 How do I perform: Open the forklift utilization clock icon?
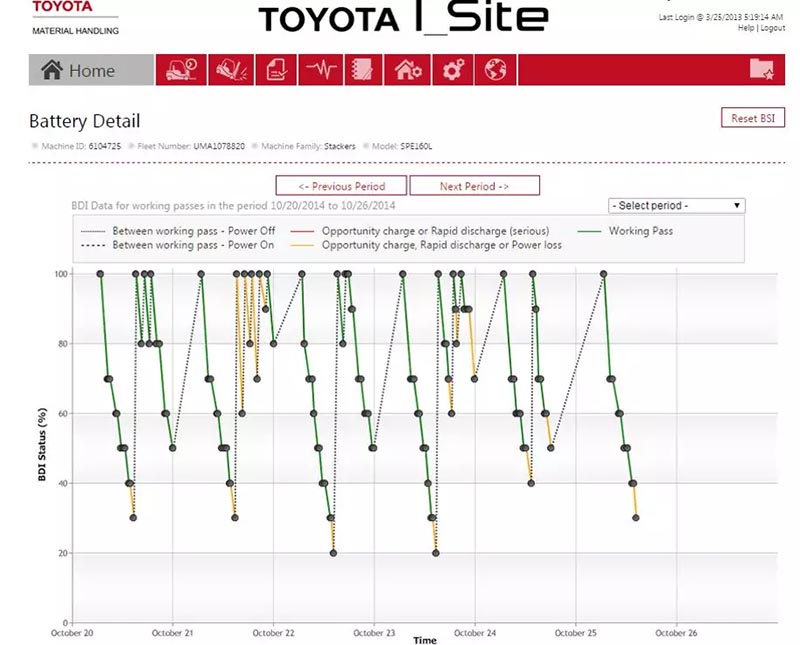[181, 70]
